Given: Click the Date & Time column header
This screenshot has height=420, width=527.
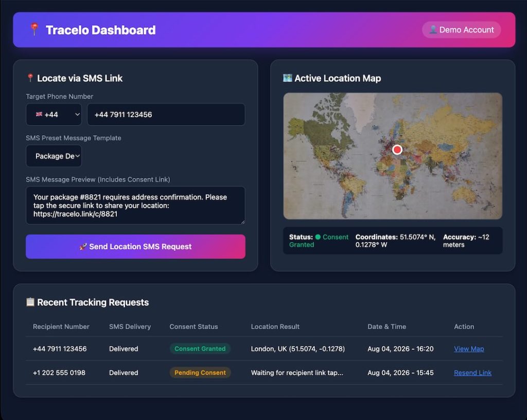Looking at the screenshot, I should point(387,326).
